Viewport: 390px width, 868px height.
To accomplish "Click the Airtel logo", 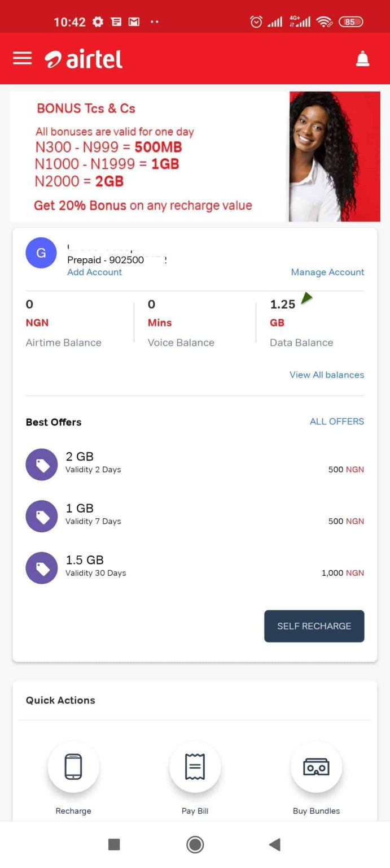I will 82,58.
